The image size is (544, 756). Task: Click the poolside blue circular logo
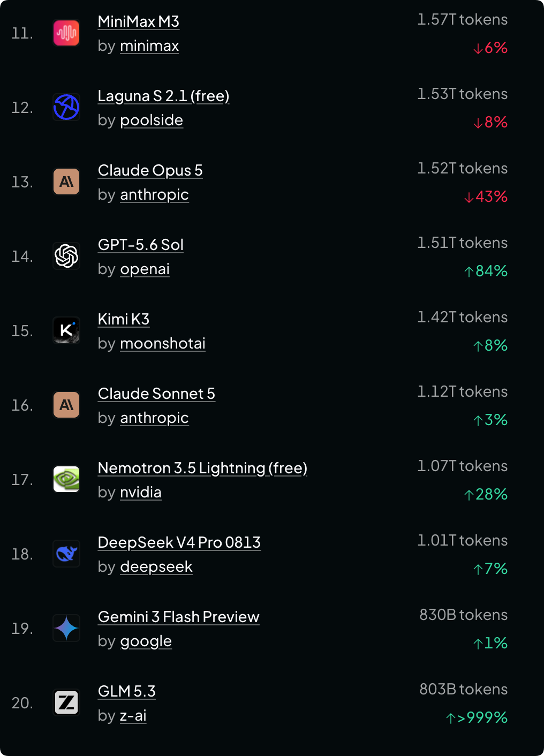[66, 107]
